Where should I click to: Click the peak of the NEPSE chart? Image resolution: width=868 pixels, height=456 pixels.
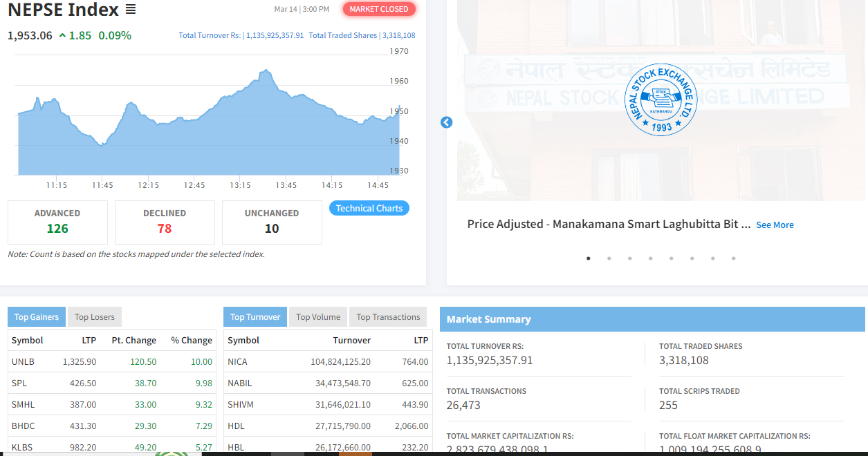pos(265,70)
